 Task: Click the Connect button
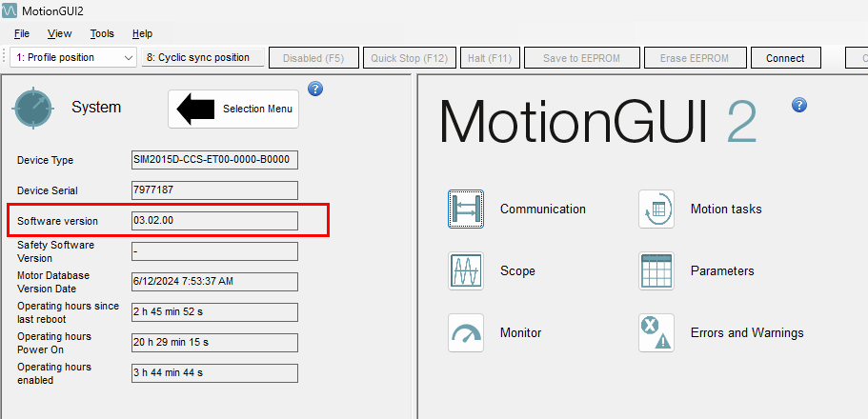(785, 58)
